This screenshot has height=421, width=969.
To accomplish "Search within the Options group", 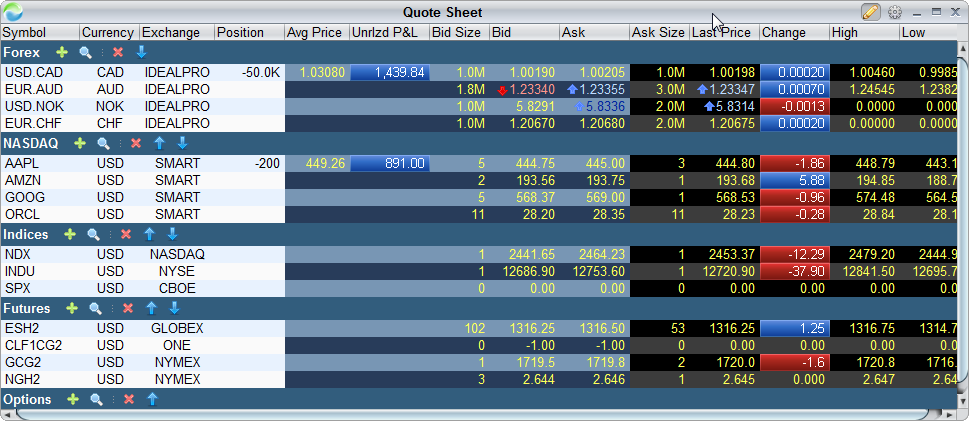I will tap(96, 399).
